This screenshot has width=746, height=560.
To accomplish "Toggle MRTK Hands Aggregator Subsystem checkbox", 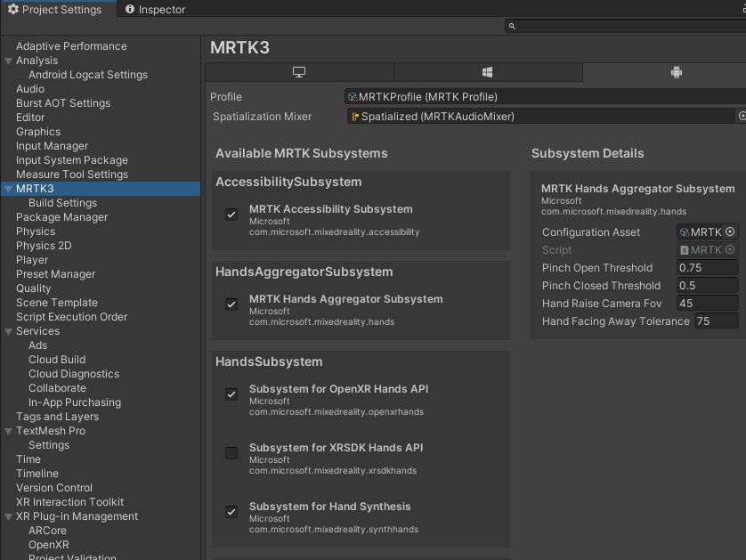I will click(231, 304).
